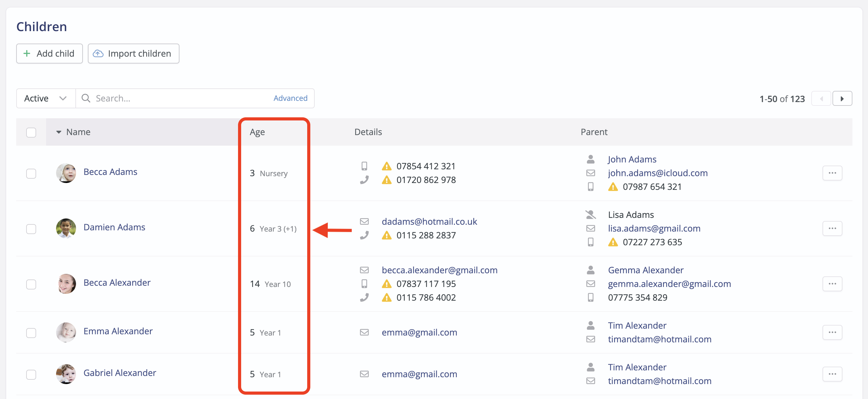The height and width of the screenshot is (399, 868).
Task: Click the search magnifier icon
Action: point(86,98)
